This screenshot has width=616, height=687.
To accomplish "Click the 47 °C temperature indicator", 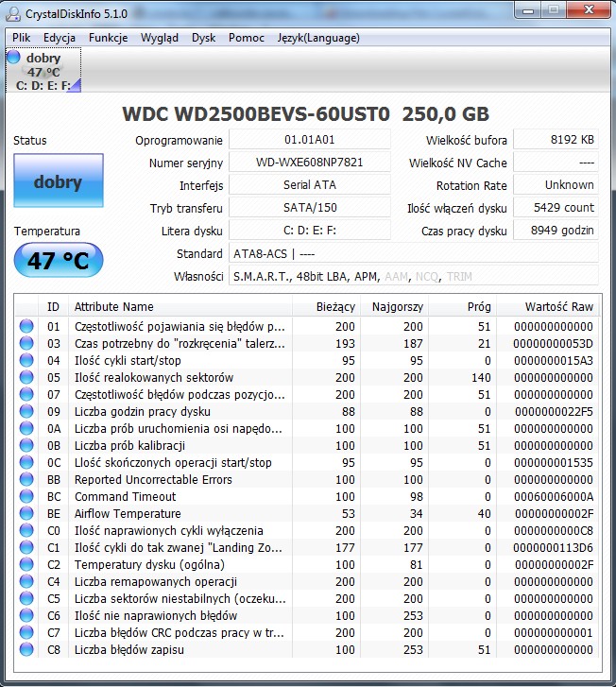I will tap(59, 260).
